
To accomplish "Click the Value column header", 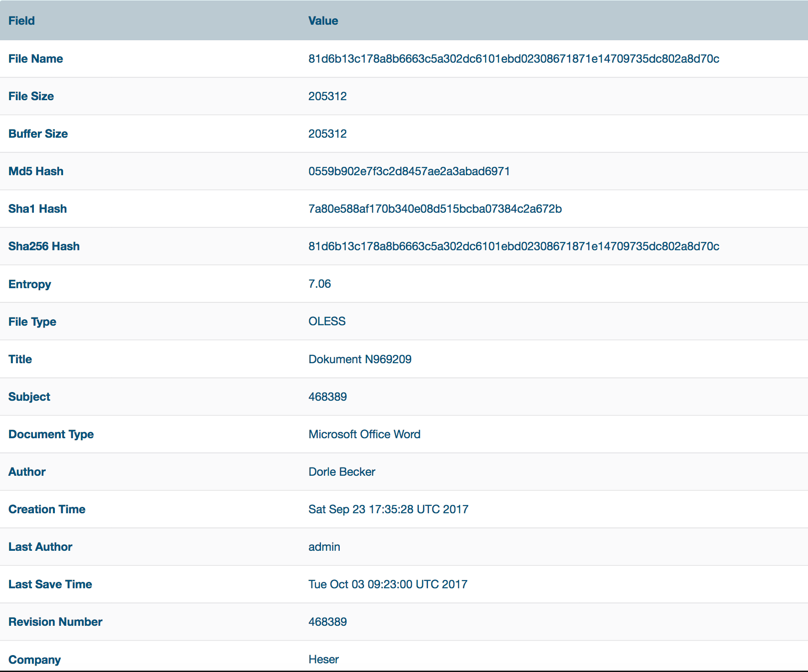I will coord(323,21).
